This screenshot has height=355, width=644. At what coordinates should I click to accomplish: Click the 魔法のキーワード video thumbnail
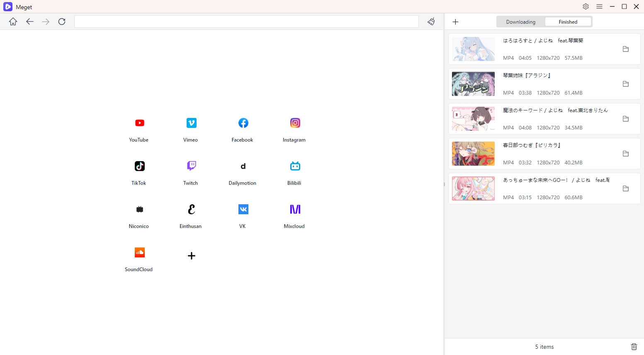tap(473, 119)
